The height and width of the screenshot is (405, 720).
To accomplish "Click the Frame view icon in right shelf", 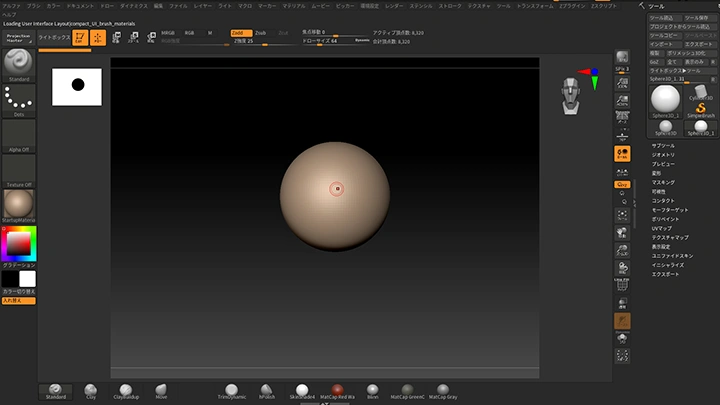I will click(x=622, y=215).
